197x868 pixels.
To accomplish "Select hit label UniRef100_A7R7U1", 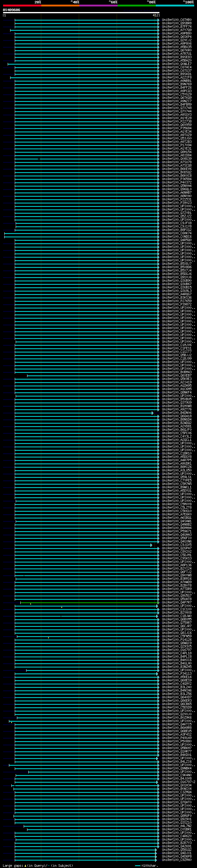I will pos(177,54).
